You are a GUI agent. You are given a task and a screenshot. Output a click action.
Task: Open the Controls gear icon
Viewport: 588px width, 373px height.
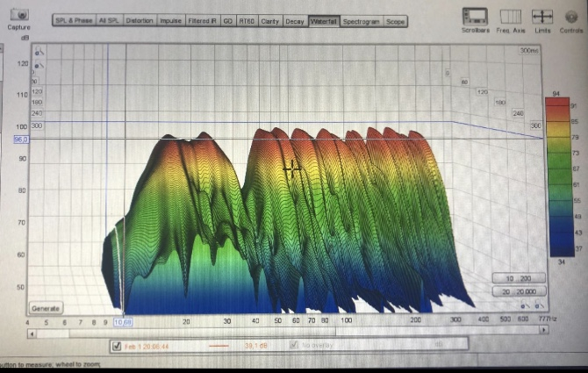[571, 16]
